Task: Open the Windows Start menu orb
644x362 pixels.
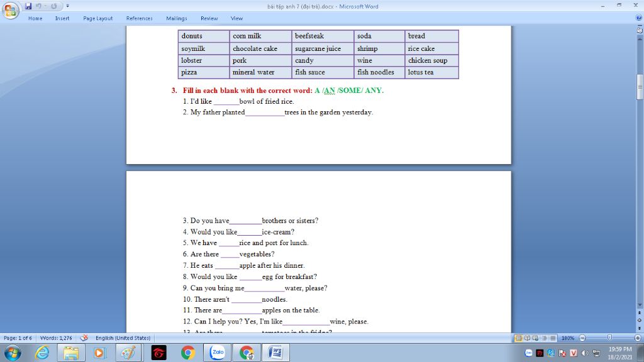Action: (x=13, y=353)
